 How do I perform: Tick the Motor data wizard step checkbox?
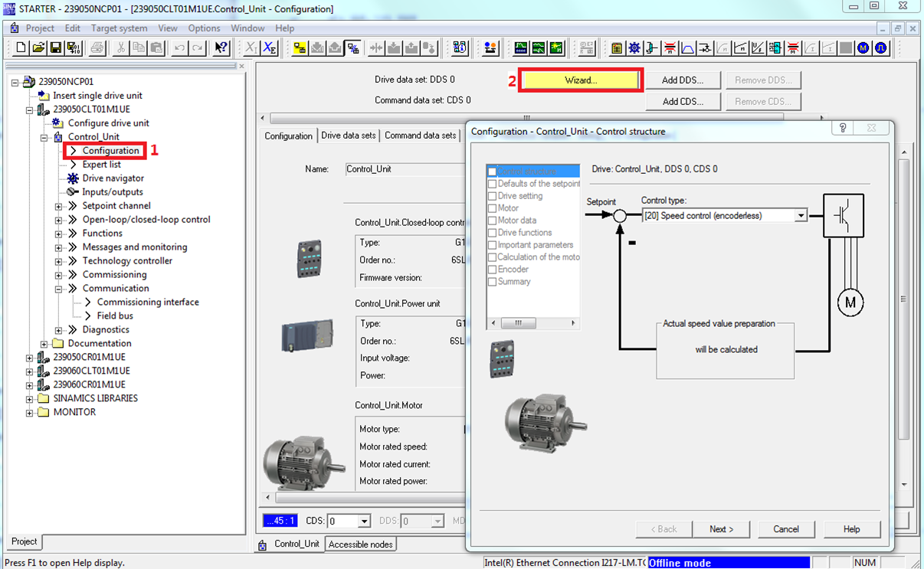pyautogui.click(x=493, y=221)
